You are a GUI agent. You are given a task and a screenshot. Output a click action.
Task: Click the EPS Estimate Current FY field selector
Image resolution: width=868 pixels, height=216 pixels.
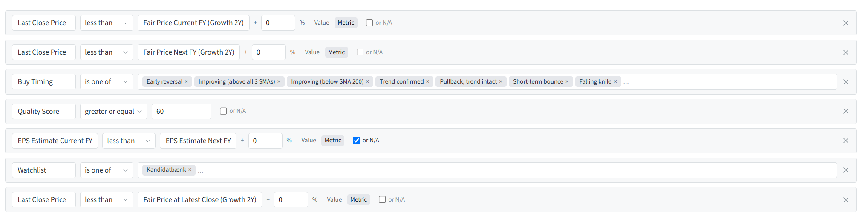point(55,141)
